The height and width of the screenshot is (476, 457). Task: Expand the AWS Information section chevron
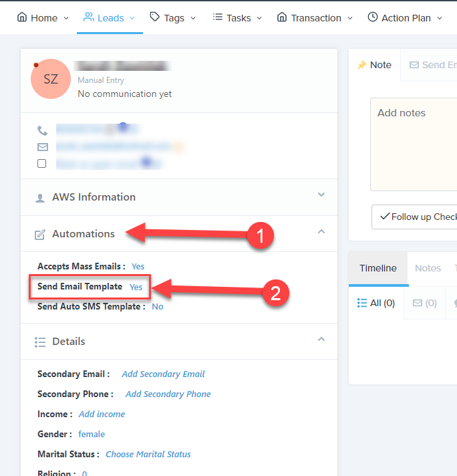(321, 195)
